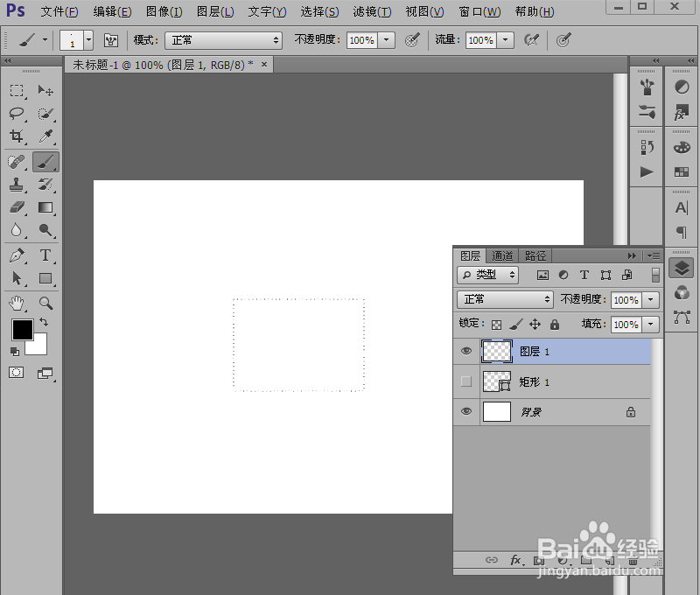The height and width of the screenshot is (595, 700).
Task: Select the Path Selection tool
Action: (17, 278)
